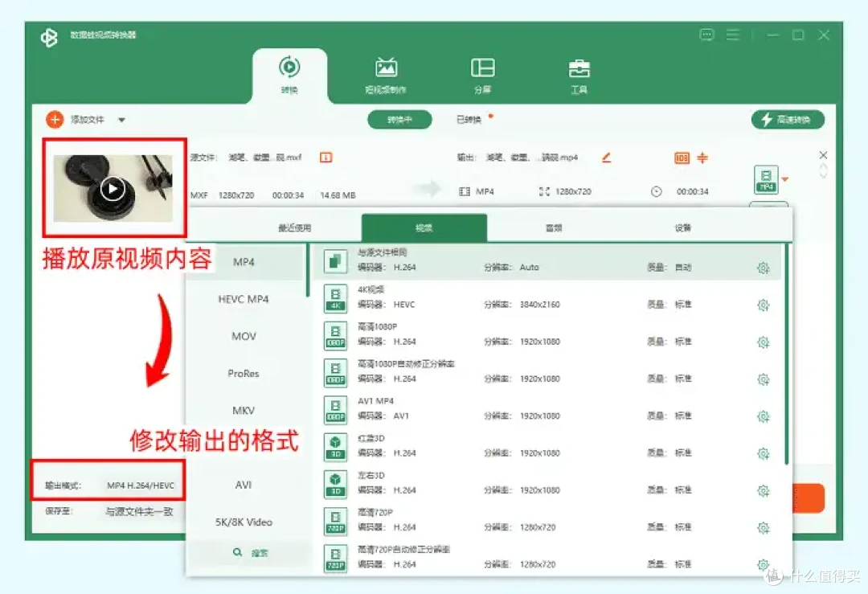The height and width of the screenshot is (594, 868).
Task: Select MKV in the format list
Action: [244, 410]
